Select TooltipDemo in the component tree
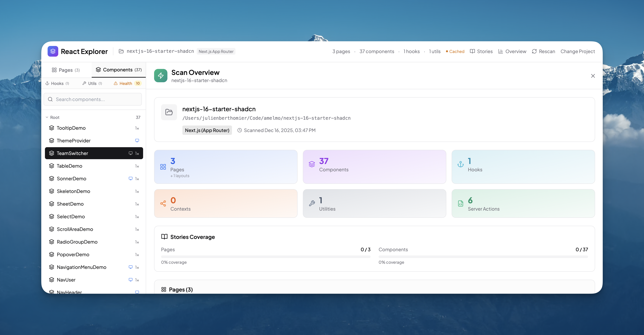644x335 pixels. pos(71,128)
